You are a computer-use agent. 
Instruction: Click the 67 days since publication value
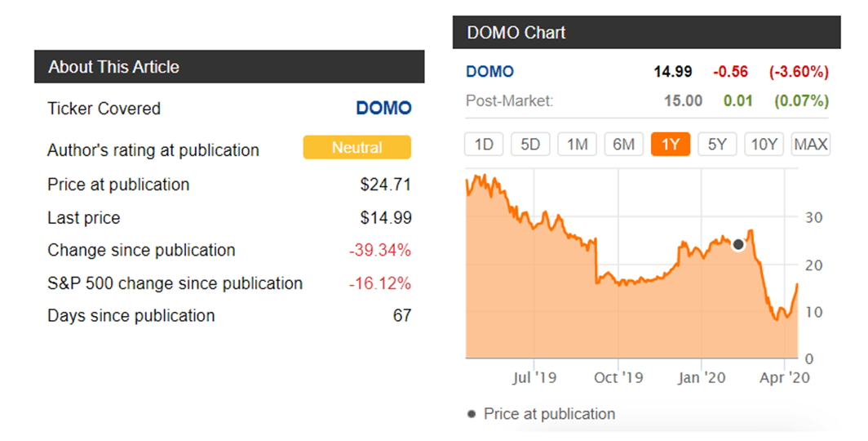tap(402, 316)
